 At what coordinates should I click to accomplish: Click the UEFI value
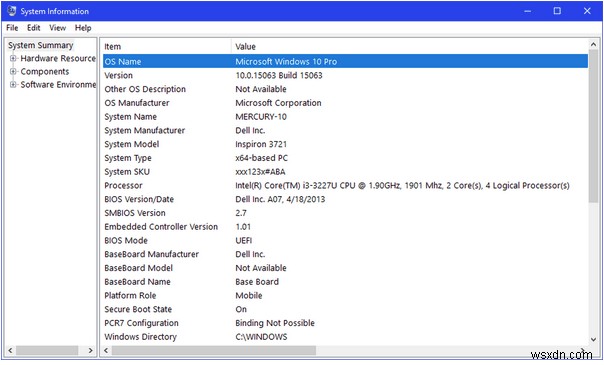coord(244,241)
